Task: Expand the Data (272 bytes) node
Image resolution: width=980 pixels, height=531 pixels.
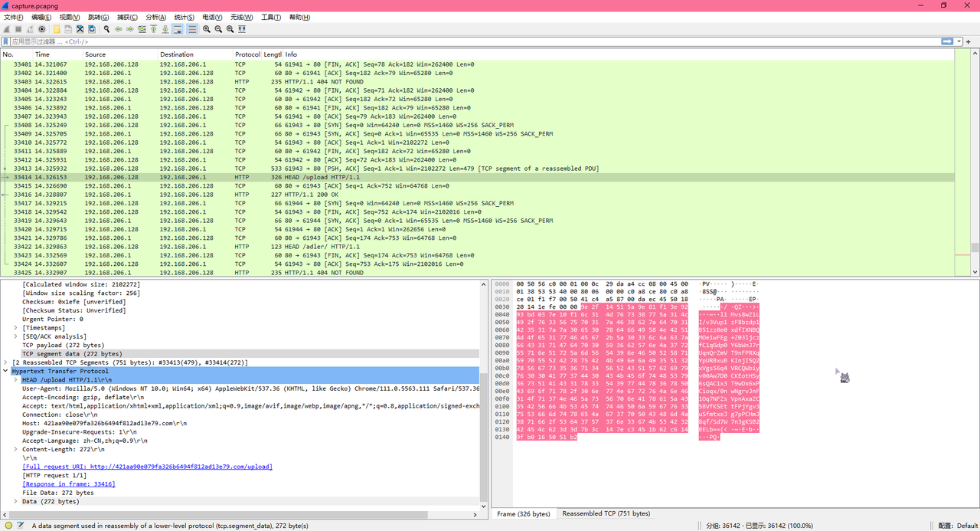Action: 15,501
